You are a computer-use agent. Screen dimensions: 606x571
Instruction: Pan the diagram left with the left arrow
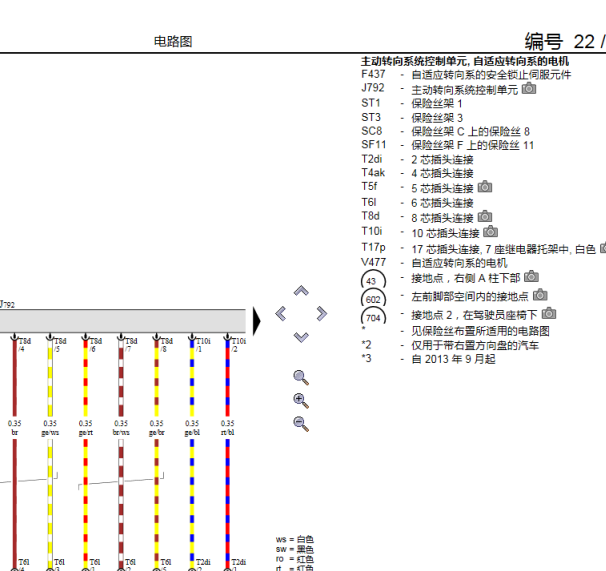pyautogui.click(x=281, y=314)
